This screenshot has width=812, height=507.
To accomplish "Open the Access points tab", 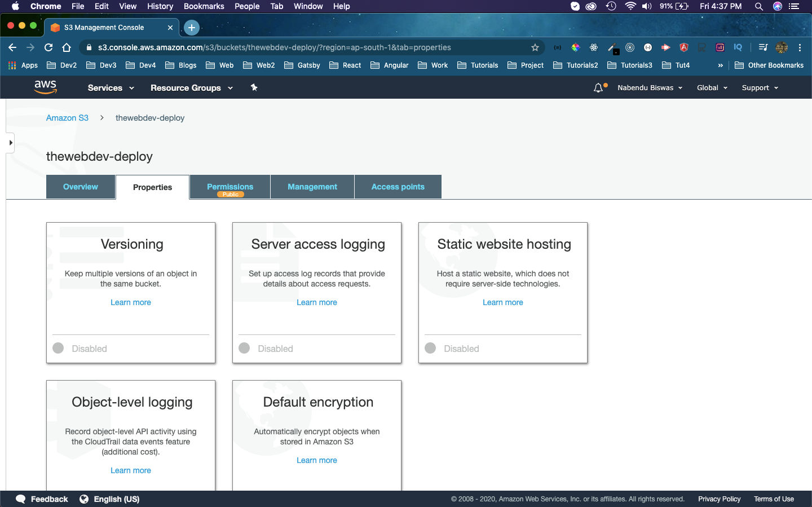I will click(398, 187).
